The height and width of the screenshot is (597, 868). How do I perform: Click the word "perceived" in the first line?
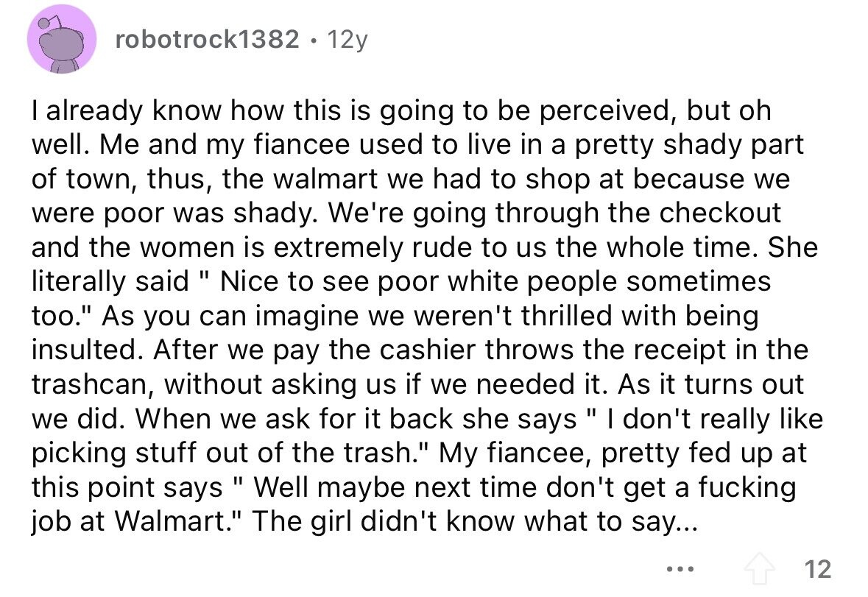pyautogui.click(x=606, y=110)
